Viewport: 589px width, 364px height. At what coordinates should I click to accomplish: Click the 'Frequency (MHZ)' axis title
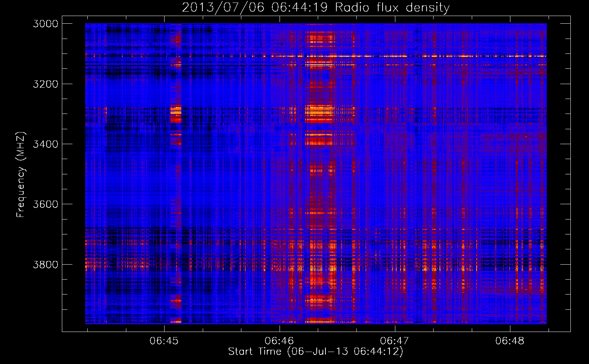[21, 175]
